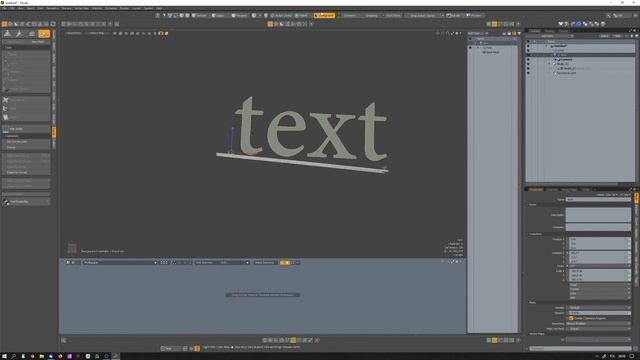The height and width of the screenshot is (360, 640).
Task: Click the thumbnail icon at viewport bottom left
Action: (72, 248)
